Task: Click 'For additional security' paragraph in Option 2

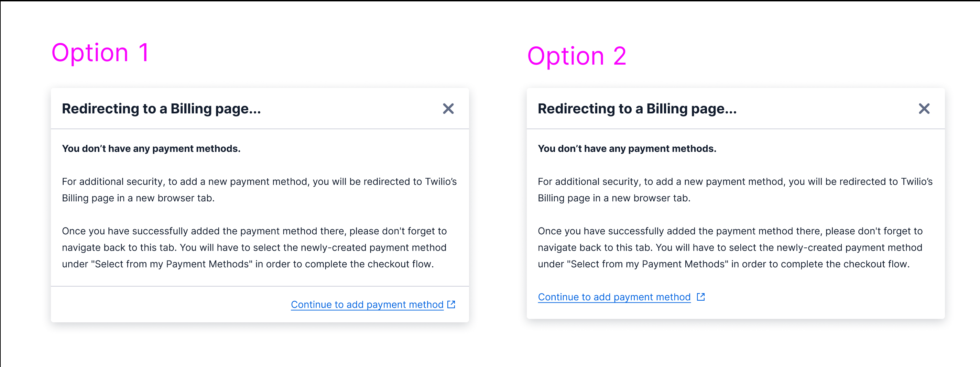Action: point(735,190)
